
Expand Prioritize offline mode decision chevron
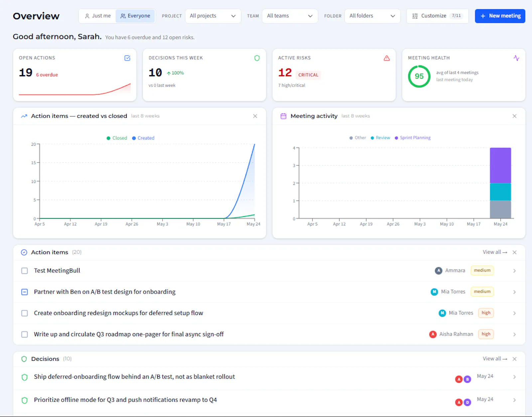(514, 400)
